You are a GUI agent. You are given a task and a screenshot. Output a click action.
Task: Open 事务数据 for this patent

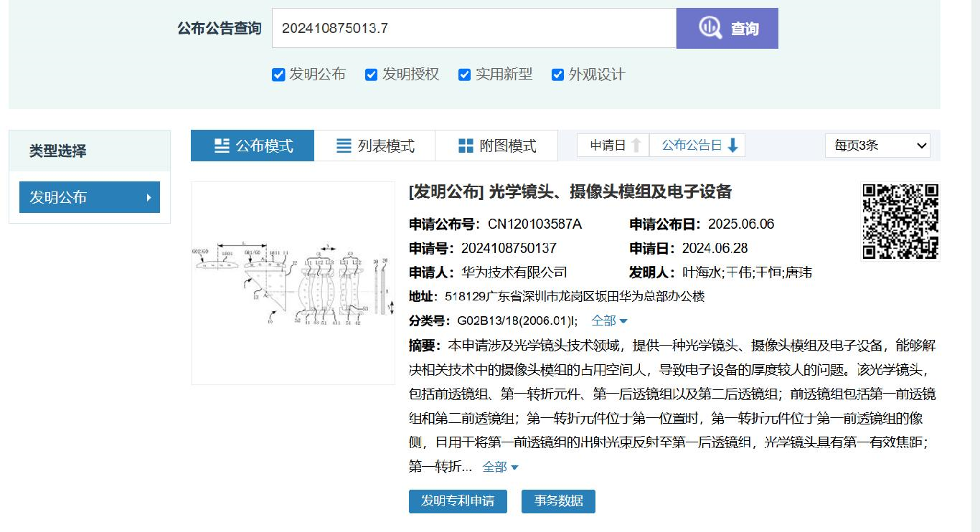(x=558, y=501)
